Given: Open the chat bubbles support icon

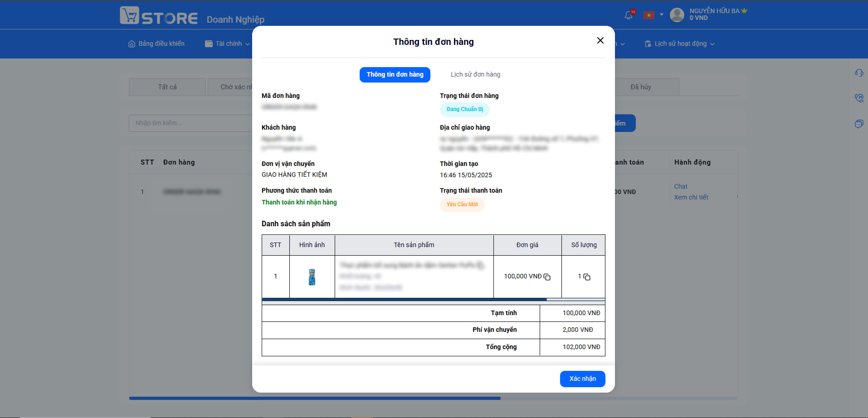Looking at the screenshot, I should click(x=859, y=124).
